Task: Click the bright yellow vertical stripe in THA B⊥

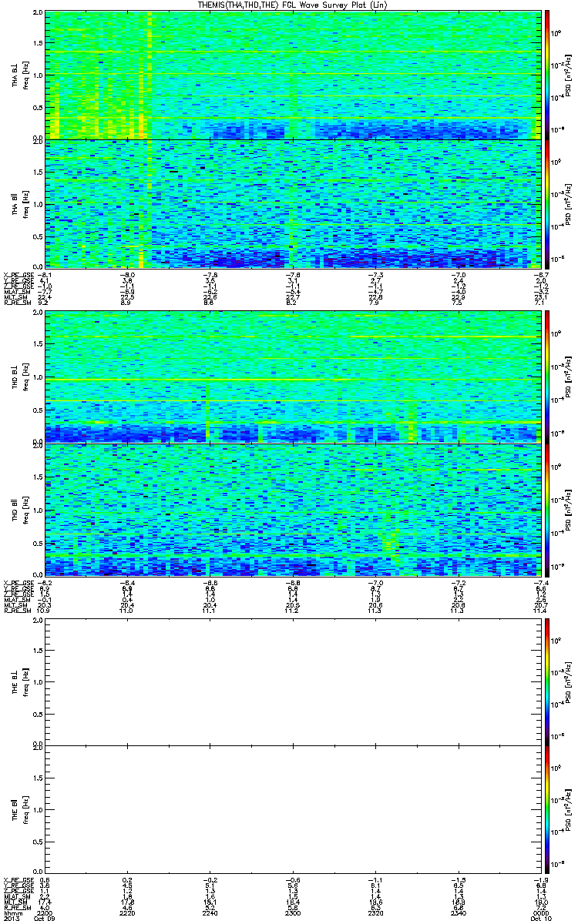Action: point(150,75)
